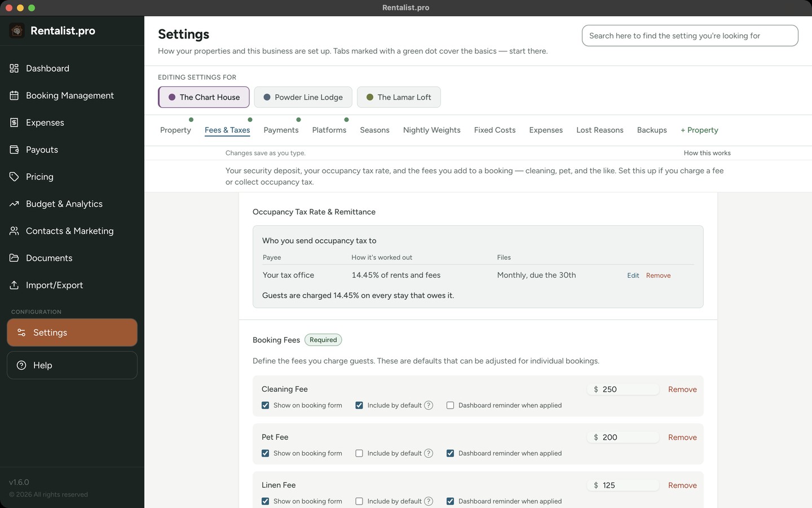Open the Seasons settings tab

(x=374, y=130)
